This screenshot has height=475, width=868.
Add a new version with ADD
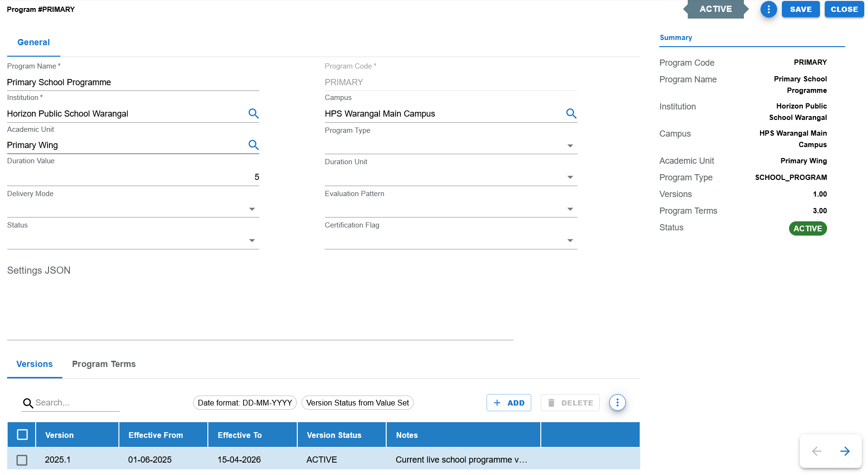509,403
